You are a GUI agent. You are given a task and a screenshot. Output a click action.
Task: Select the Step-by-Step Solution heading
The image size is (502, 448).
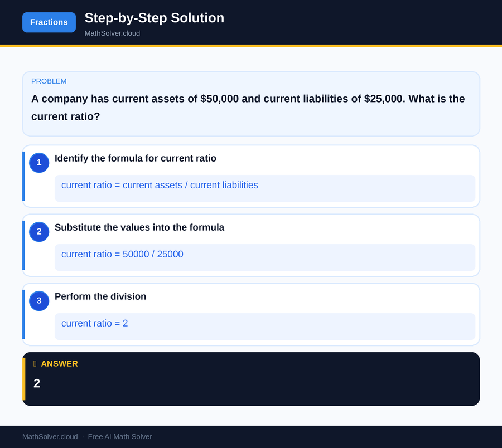(x=154, y=18)
